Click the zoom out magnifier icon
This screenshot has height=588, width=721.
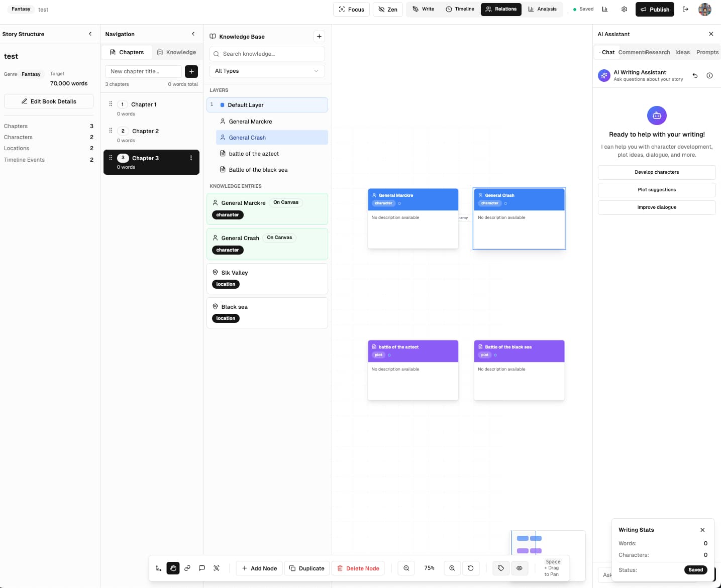click(406, 568)
